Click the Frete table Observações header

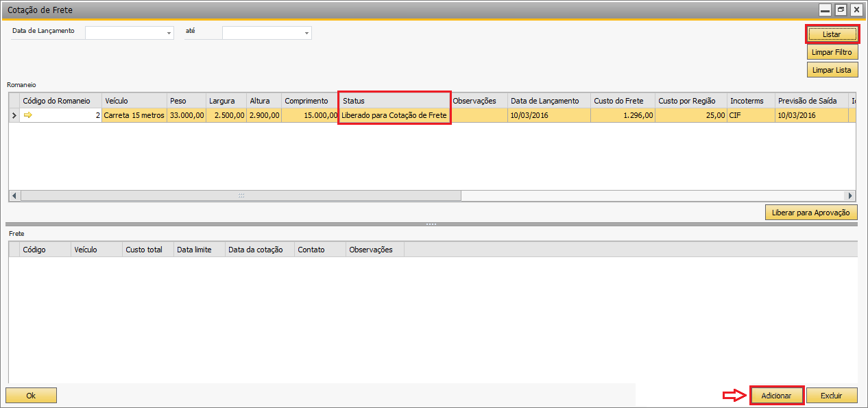coord(375,250)
